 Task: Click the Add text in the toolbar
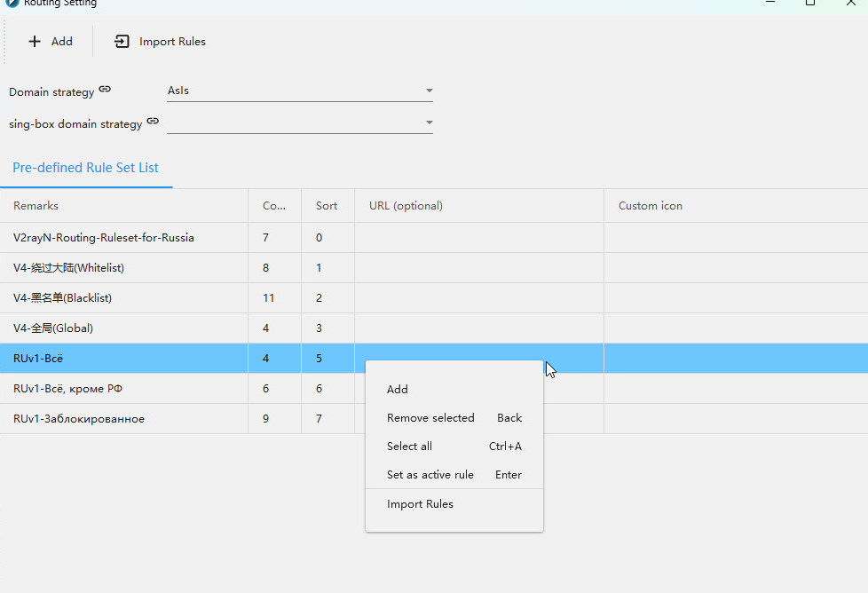coord(62,42)
